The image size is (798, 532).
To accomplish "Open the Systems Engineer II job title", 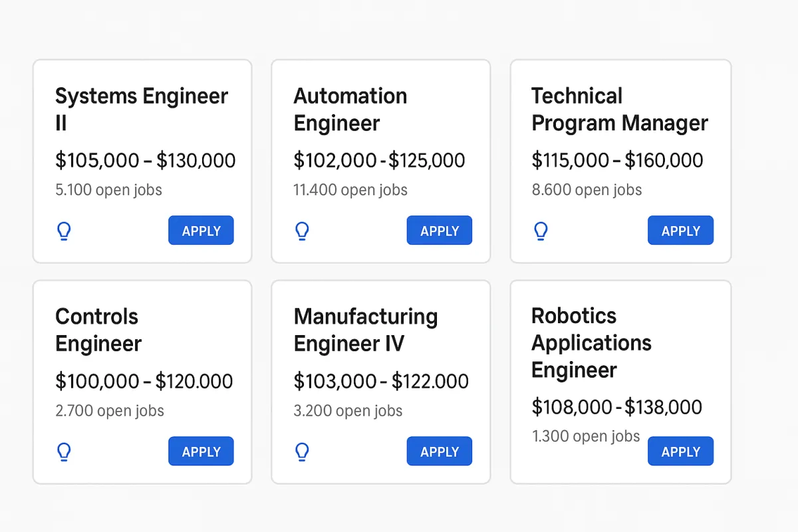I will click(142, 109).
